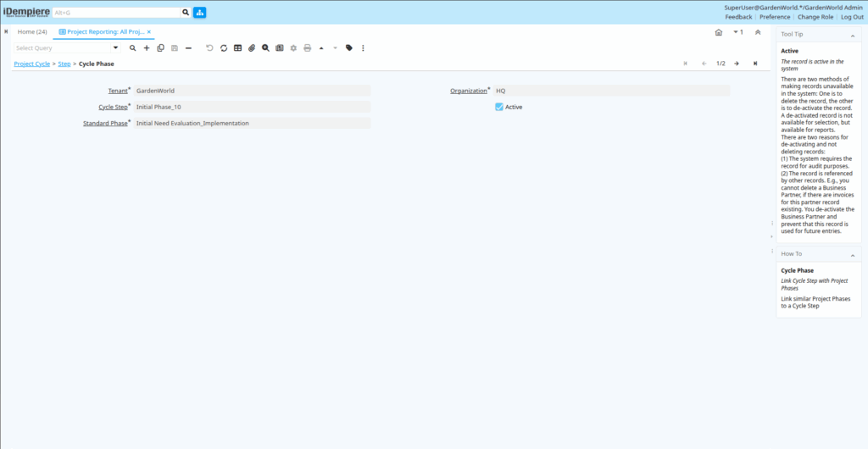This screenshot has width=868, height=449.
Task: Focus the Alt+G global search box
Action: pos(116,12)
